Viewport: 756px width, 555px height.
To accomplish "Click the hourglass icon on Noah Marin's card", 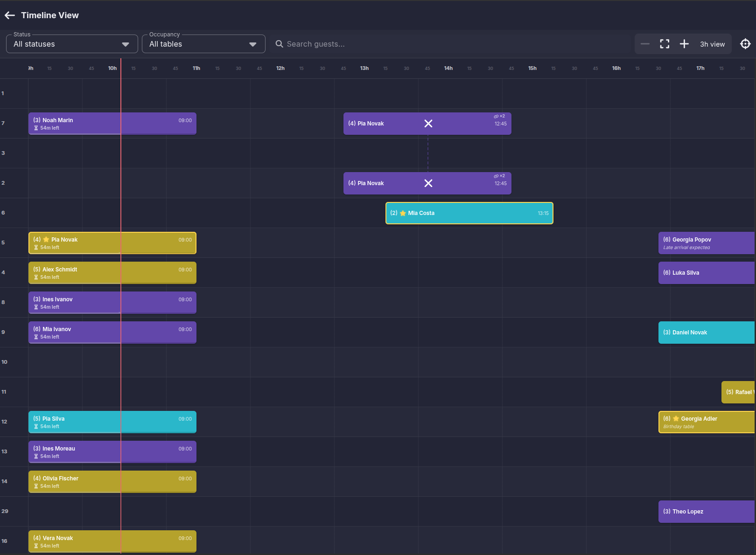I will tap(36, 128).
